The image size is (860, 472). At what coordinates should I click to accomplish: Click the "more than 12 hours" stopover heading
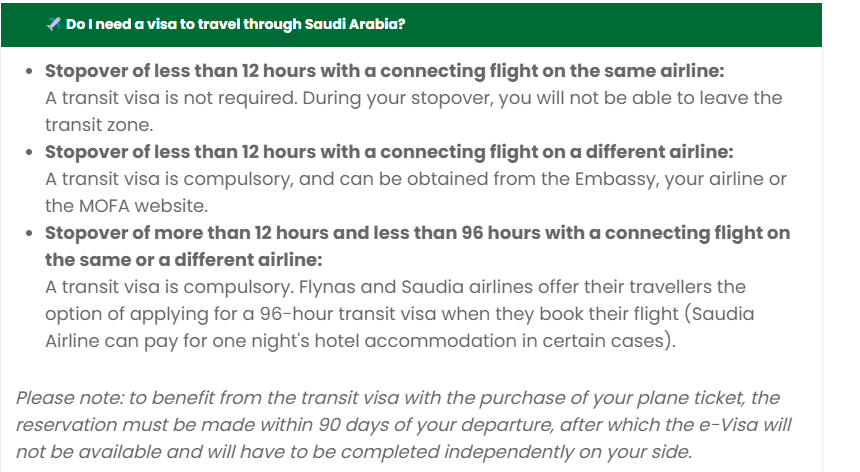(417, 233)
